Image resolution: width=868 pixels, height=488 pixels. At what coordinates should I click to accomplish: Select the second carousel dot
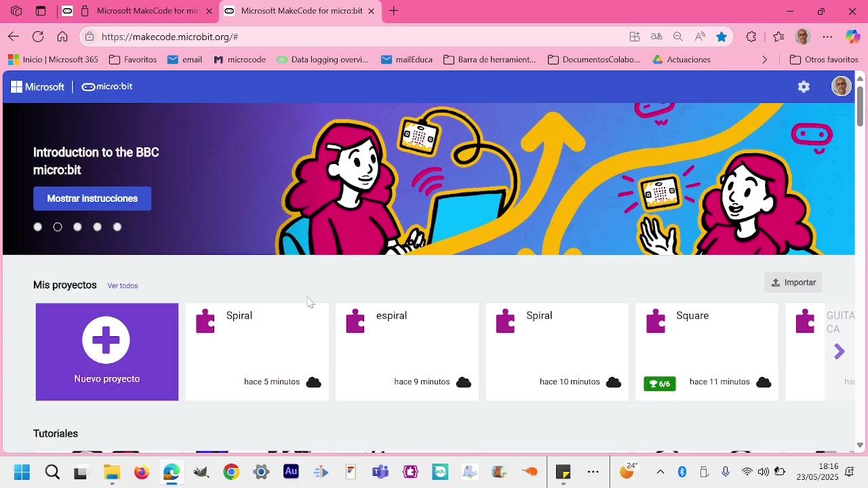[58, 227]
